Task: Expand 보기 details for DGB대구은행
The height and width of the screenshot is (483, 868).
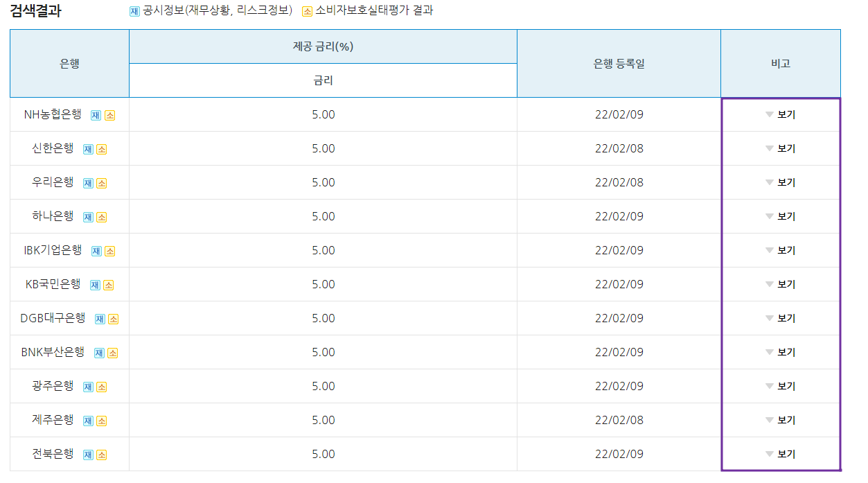Action: [x=780, y=318]
